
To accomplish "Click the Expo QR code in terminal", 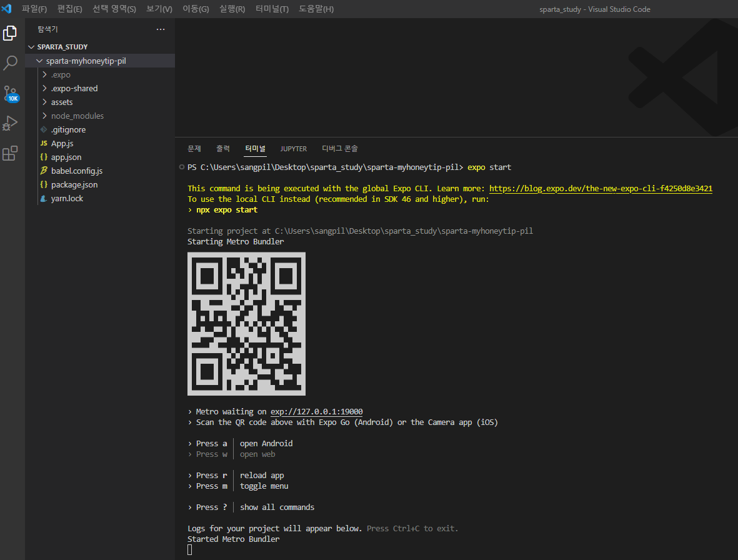I will click(x=246, y=324).
